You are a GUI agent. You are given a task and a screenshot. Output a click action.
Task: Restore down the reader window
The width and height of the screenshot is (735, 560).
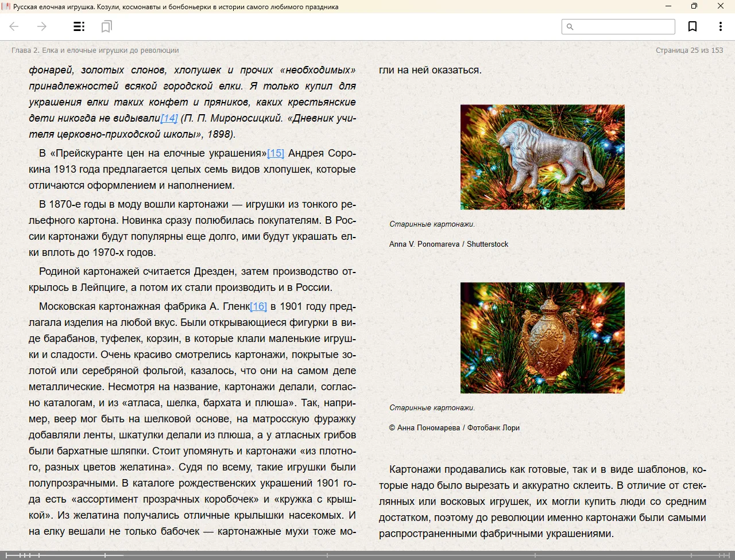(694, 6)
